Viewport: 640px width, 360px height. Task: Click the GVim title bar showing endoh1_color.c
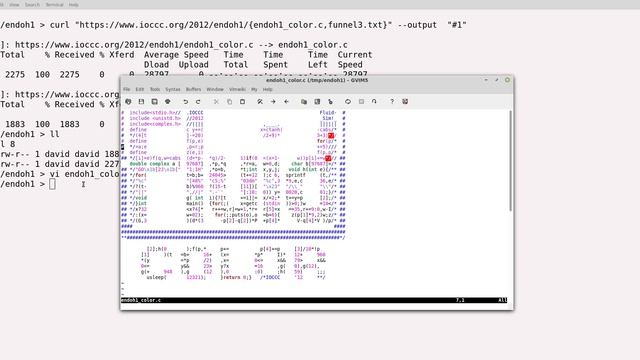(317, 80)
